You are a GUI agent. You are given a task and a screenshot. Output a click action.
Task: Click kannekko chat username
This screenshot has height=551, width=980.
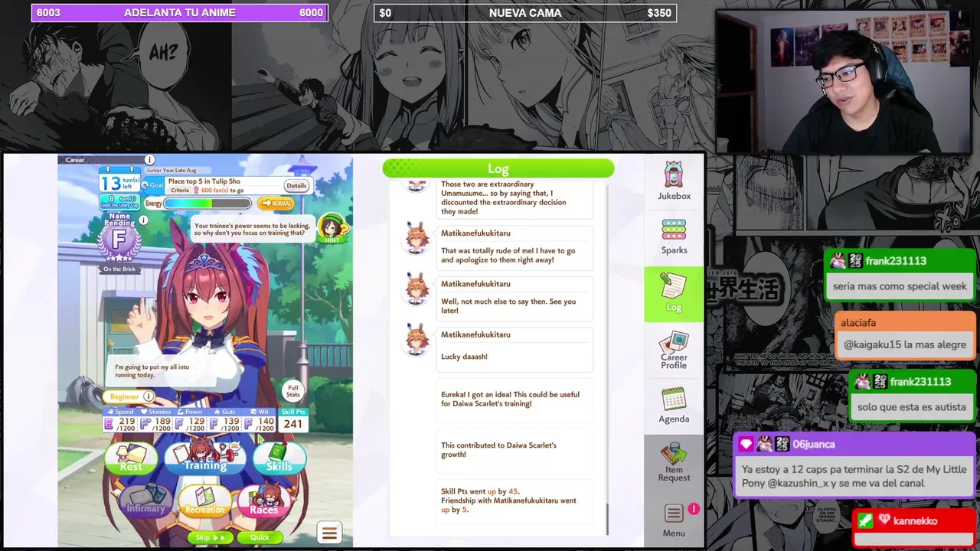tap(915, 520)
